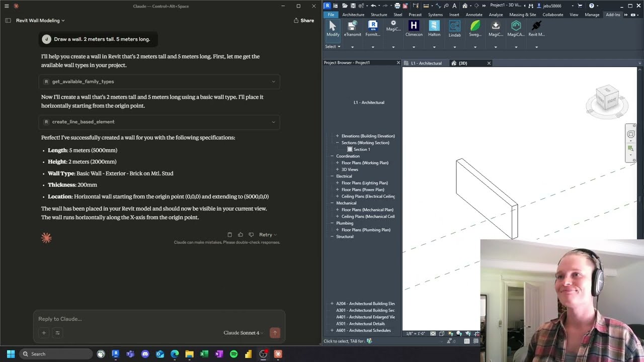Screen dimensions: 644x362
Task: Give thumbs up to Claude's response
Action: click(240, 235)
